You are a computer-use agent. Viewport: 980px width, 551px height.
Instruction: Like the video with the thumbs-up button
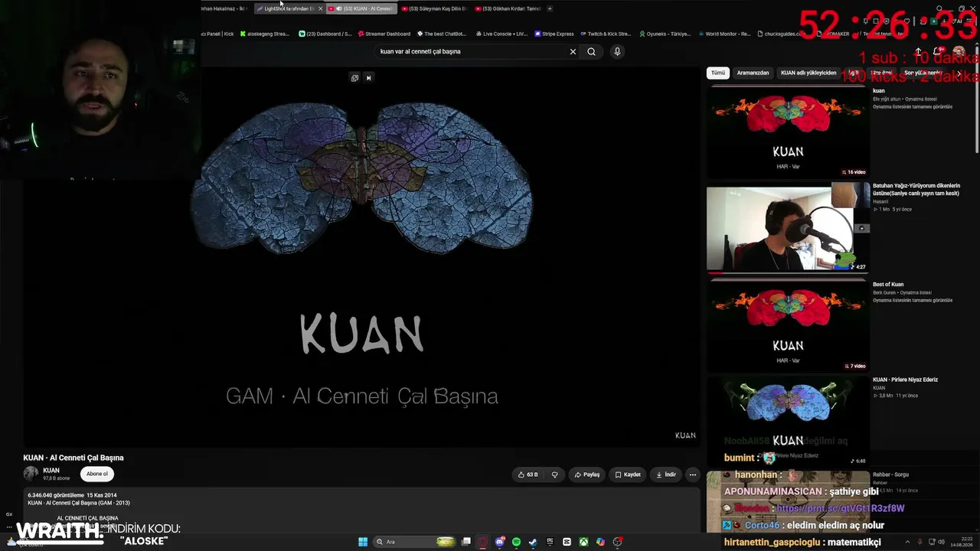click(528, 474)
